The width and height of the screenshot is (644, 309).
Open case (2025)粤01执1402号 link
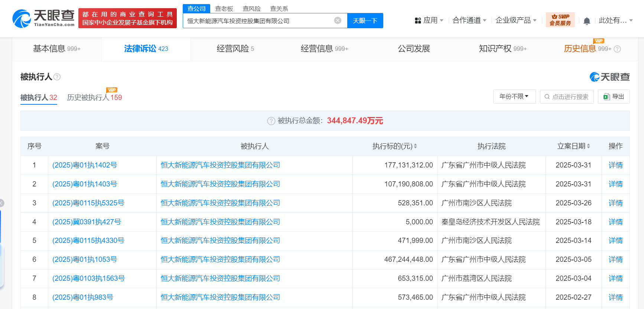click(x=85, y=165)
